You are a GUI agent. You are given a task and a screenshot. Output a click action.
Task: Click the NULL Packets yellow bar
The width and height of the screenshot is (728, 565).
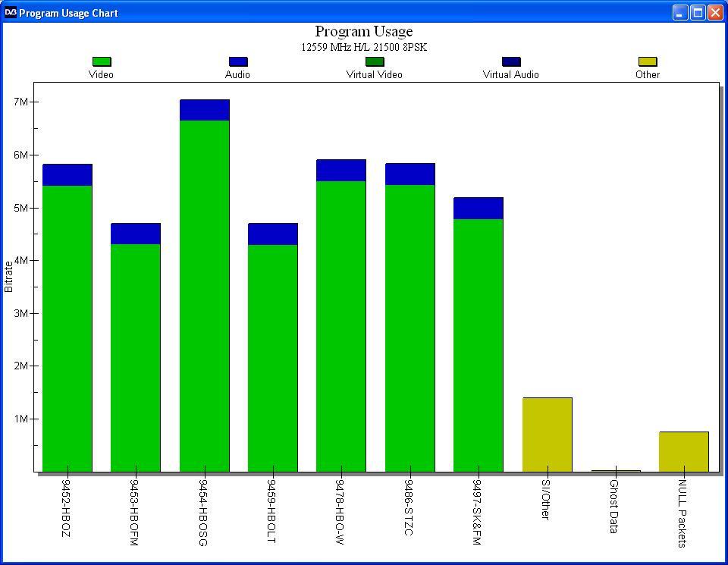click(x=684, y=452)
